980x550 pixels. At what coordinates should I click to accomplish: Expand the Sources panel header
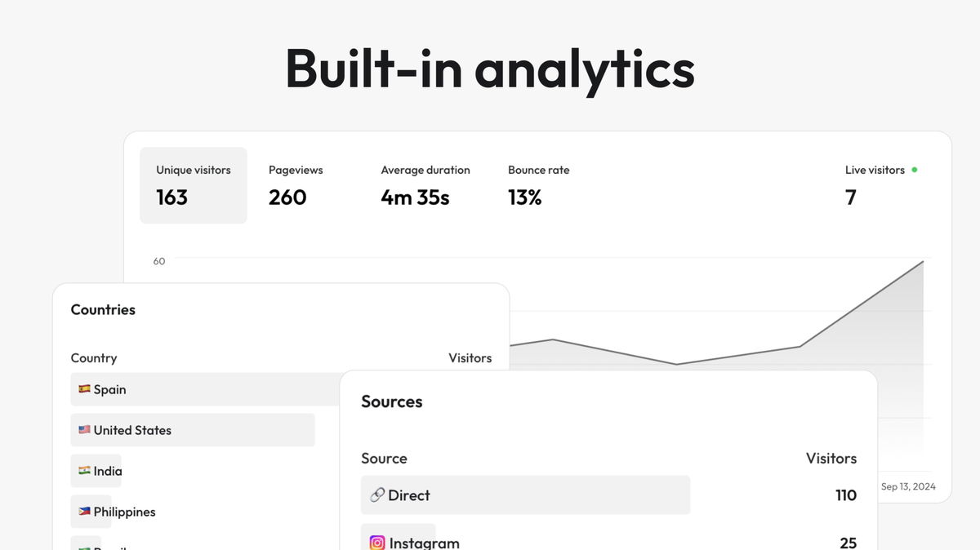point(391,401)
